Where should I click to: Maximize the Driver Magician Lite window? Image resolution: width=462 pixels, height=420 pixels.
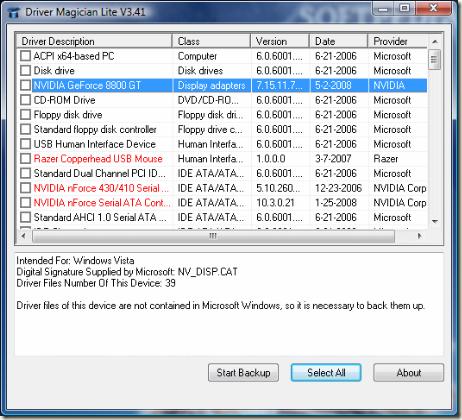click(404, 8)
